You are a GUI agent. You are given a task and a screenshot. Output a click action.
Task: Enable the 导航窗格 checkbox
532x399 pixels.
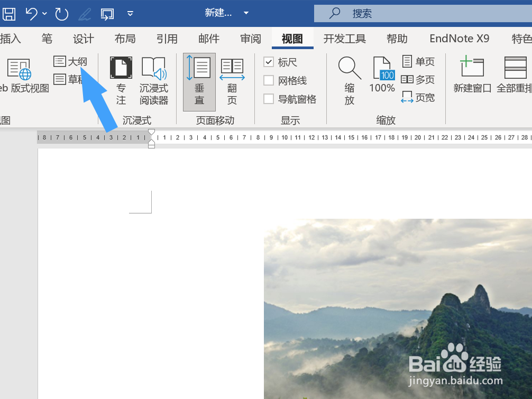[268, 99]
